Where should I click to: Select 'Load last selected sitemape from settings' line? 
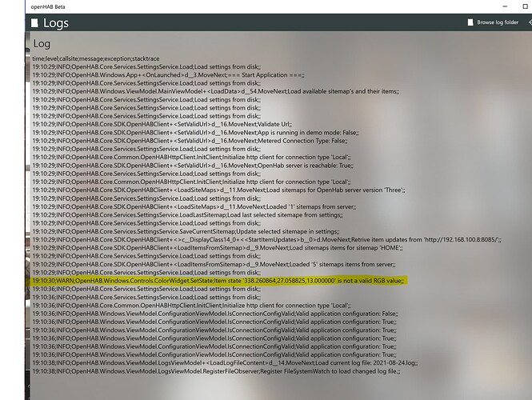pyautogui.click(x=188, y=215)
